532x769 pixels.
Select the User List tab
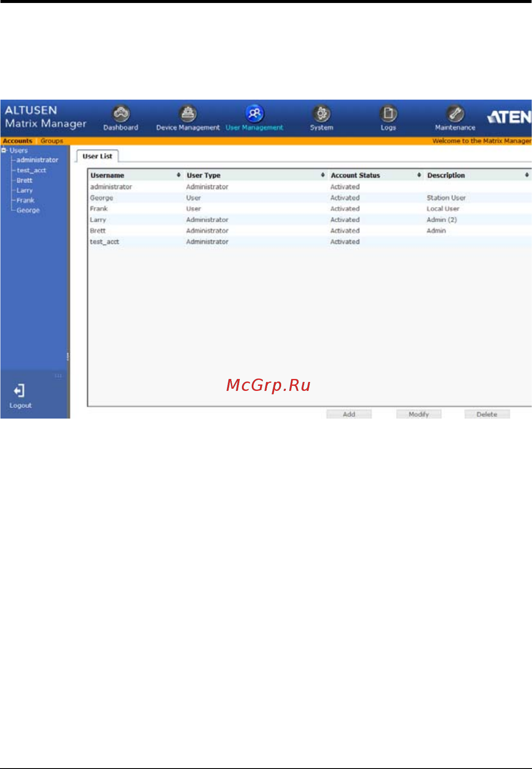97,156
